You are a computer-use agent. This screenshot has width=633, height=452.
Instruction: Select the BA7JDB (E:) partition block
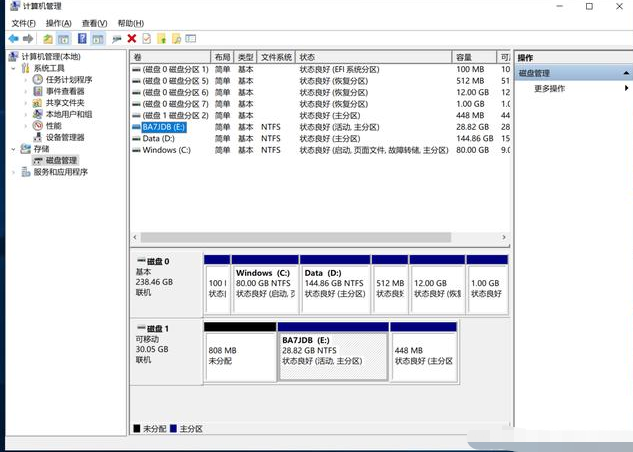(332, 355)
